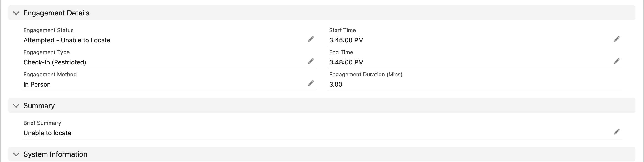Select the 'In Person' method value
This screenshot has height=162, width=644.
[x=37, y=84]
